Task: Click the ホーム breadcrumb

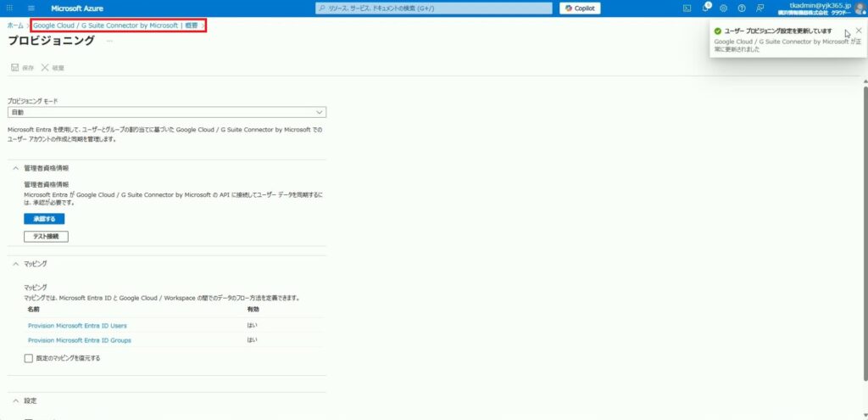Action: tap(15, 26)
